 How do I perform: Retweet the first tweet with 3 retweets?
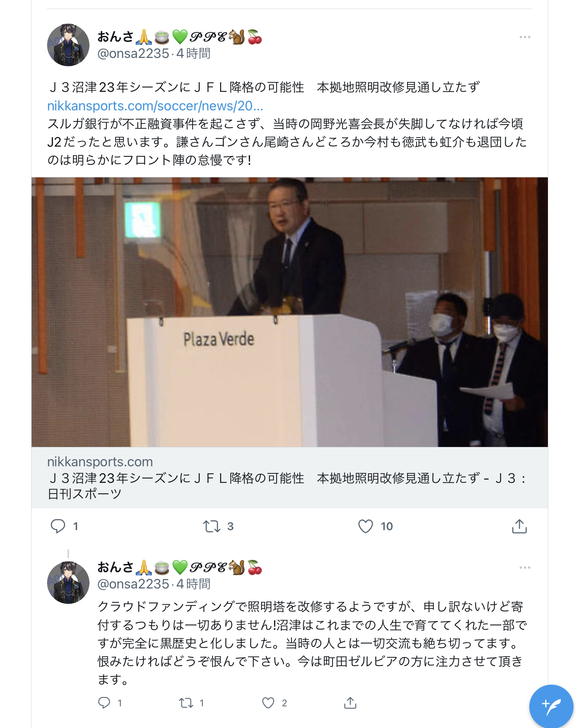(x=212, y=526)
